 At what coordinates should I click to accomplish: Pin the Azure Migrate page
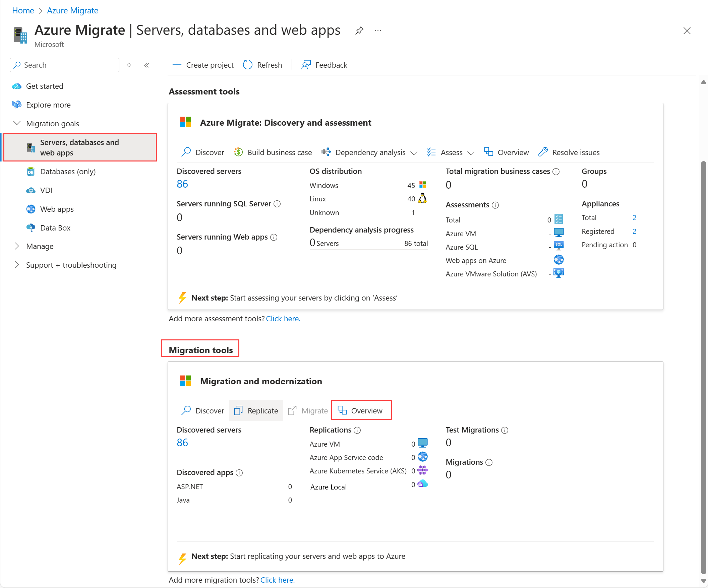(x=359, y=30)
